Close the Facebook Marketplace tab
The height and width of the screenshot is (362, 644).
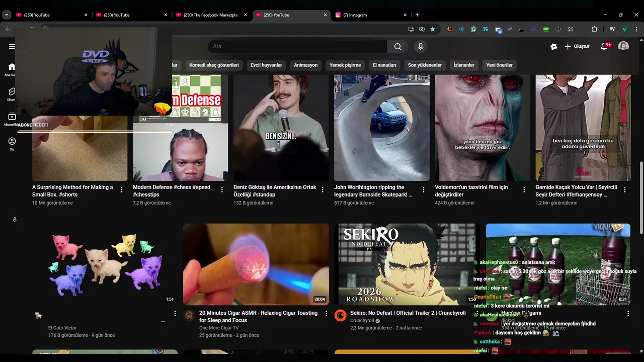click(x=246, y=15)
